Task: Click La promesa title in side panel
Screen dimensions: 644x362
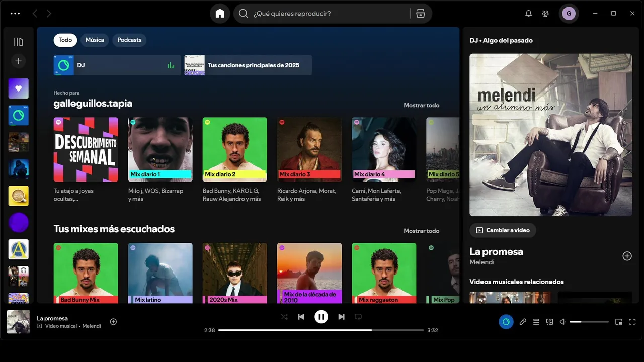Action: 497,251
